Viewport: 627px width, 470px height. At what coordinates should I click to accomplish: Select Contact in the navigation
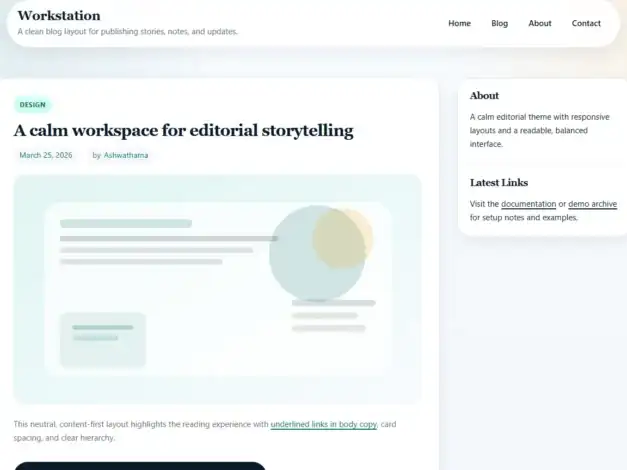point(586,23)
